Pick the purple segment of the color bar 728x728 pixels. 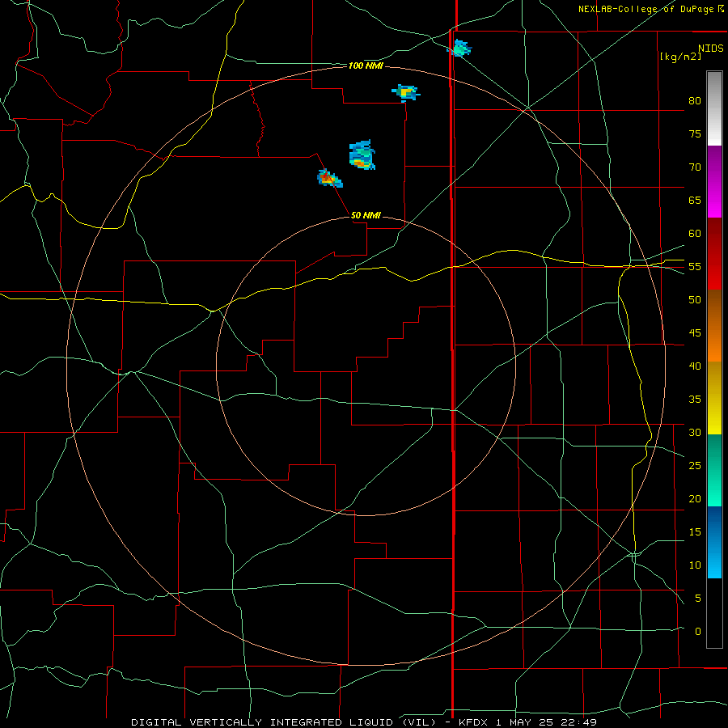click(714, 165)
